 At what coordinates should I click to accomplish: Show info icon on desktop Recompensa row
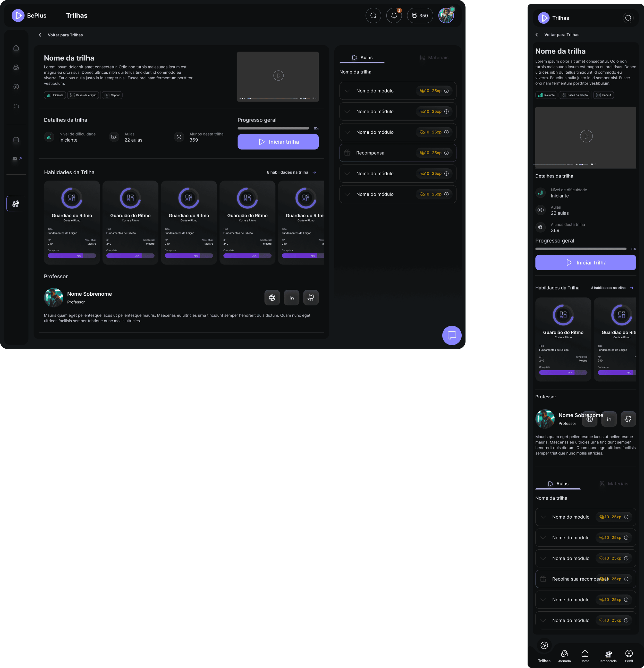446,153
